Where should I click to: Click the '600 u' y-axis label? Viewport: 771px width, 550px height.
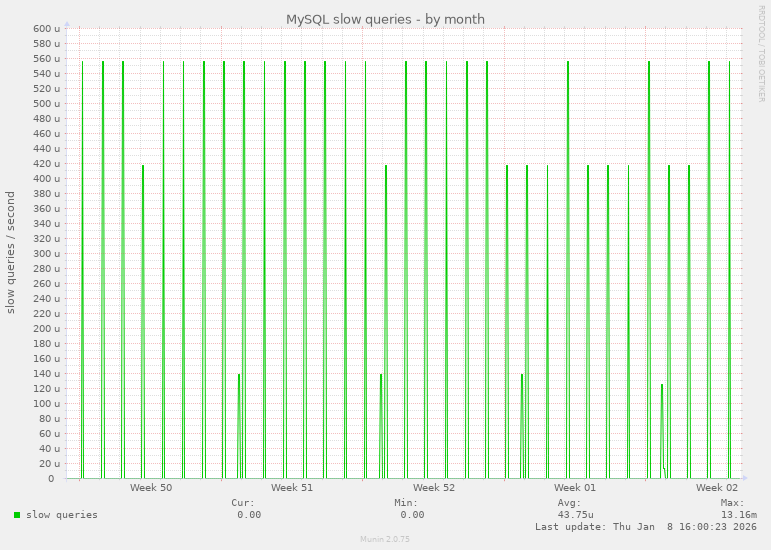47,29
